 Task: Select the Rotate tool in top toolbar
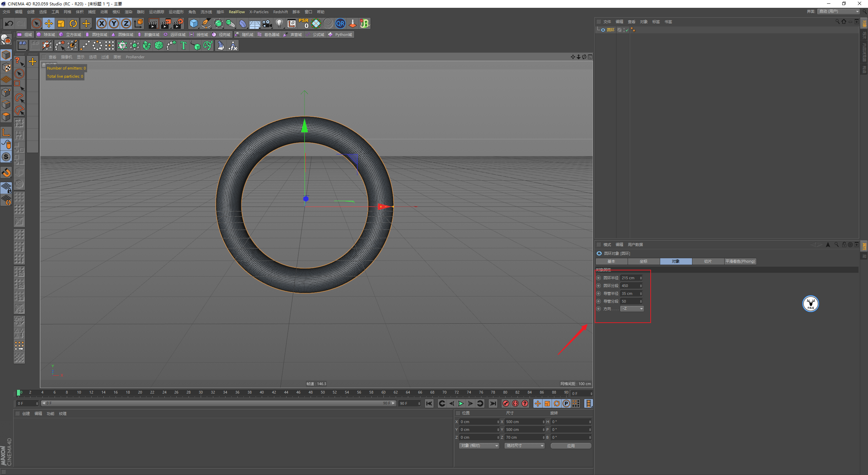point(73,23)
